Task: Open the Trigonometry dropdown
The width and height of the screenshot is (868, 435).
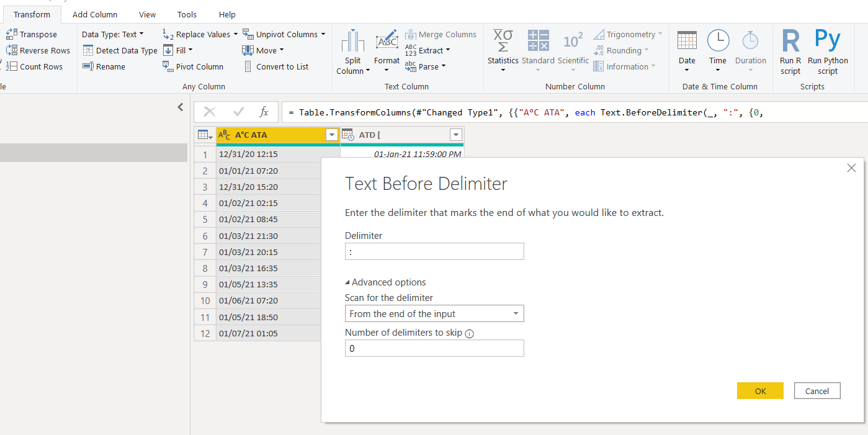Action: coord(628,34)
